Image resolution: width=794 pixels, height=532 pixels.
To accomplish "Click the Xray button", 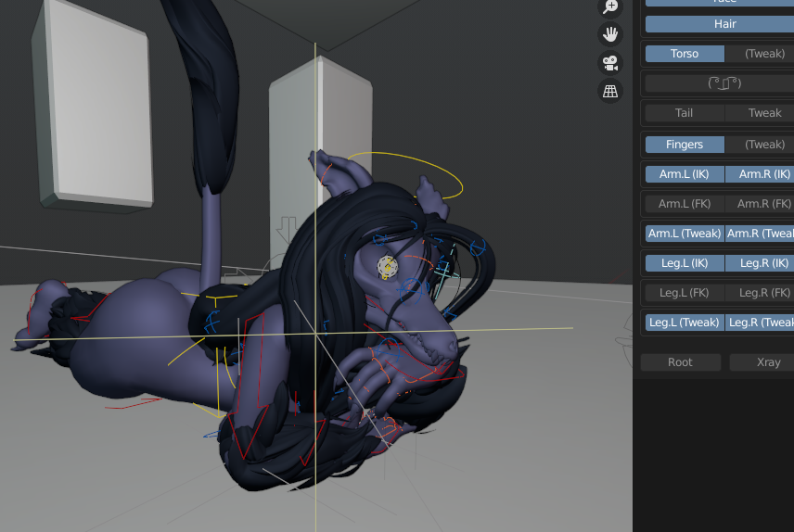I will click(762, 361).
